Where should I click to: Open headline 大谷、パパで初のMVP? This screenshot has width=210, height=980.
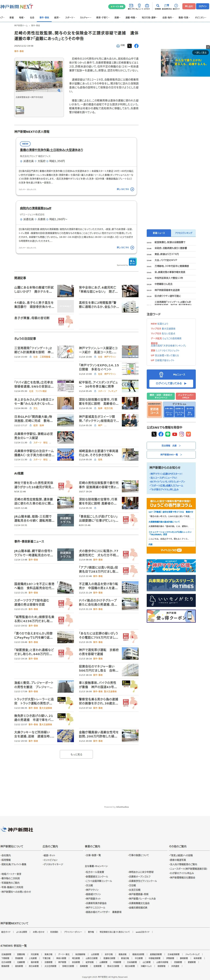[x=166, y=260]
